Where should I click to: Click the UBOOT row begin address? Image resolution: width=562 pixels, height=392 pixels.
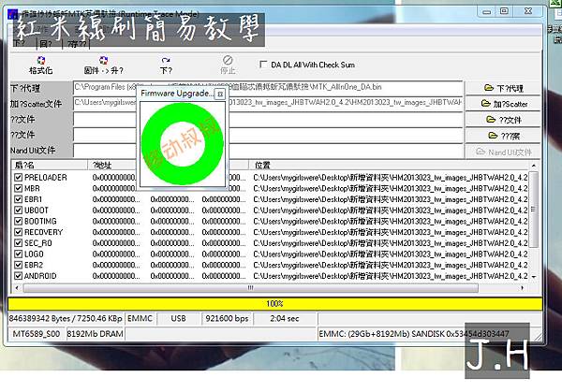click(116, 211)
